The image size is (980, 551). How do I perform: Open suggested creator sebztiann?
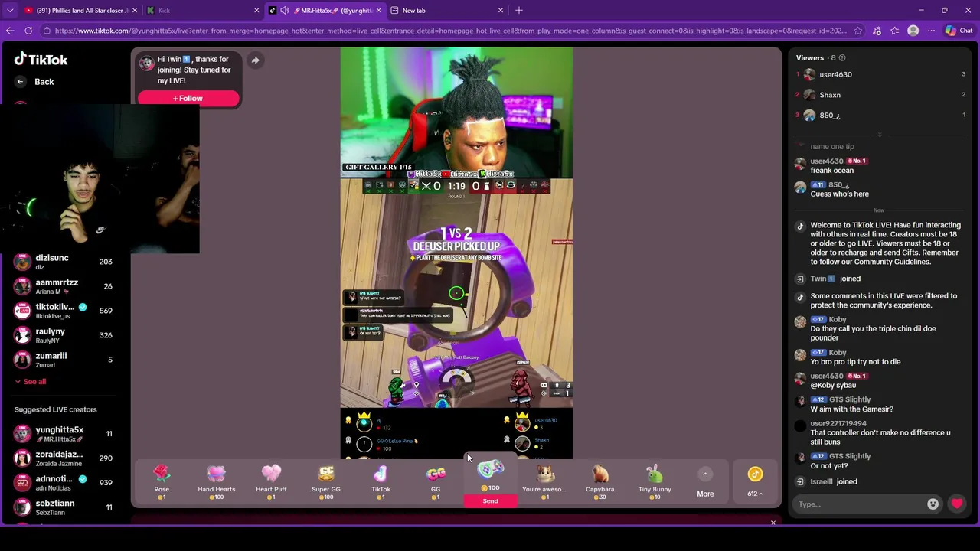pos(64,507)
